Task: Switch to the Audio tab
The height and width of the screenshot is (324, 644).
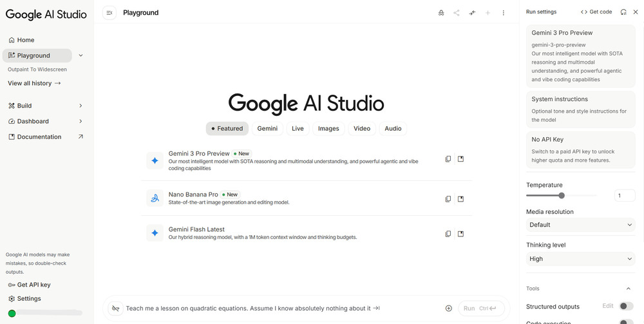Action: (393, 129)
